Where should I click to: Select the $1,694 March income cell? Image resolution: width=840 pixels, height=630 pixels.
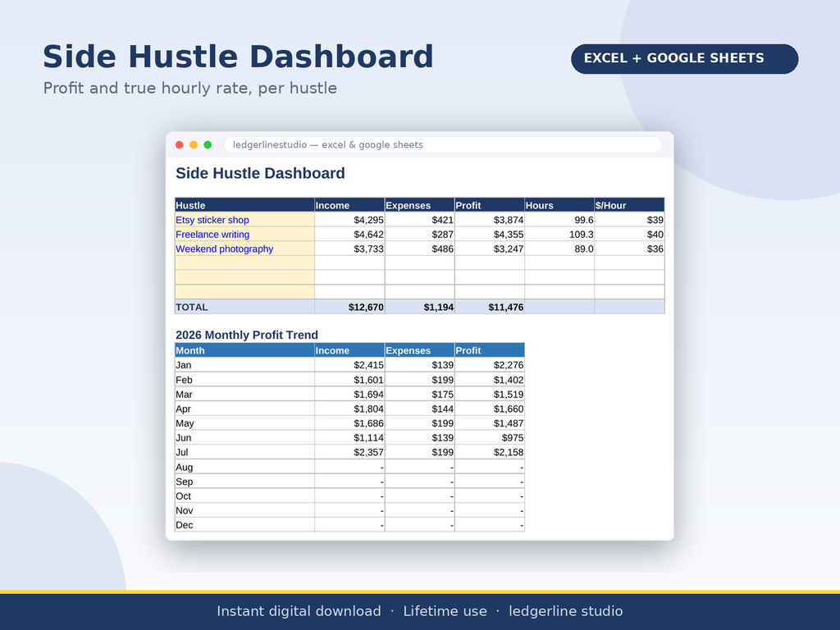click(x=349, y=395)
